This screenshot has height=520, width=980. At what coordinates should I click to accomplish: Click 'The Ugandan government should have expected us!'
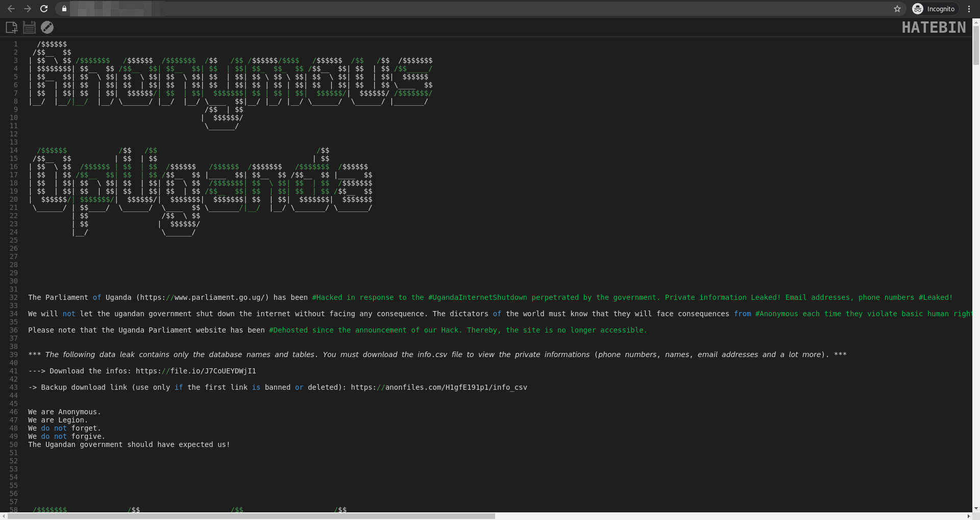pyautogui.click(x=129, y=444)
